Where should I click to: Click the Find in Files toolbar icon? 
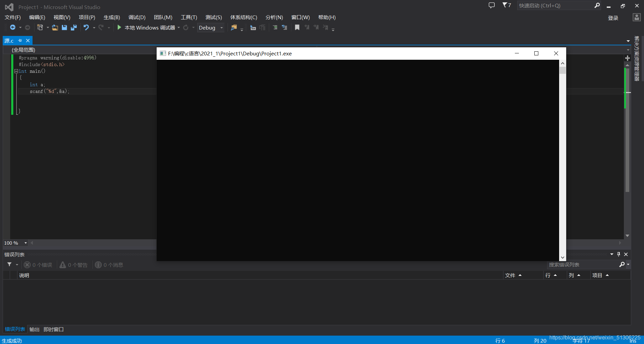point(234,28)
